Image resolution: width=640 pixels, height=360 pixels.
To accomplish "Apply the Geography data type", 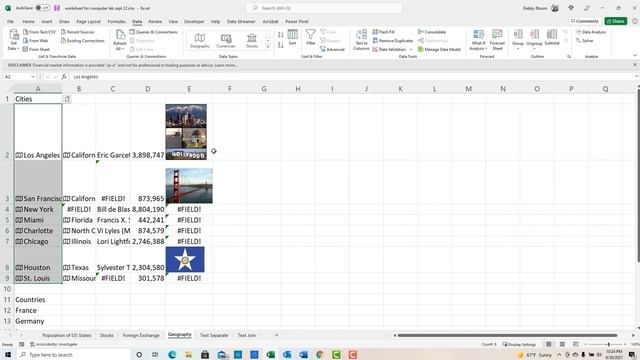I will 200,41.
